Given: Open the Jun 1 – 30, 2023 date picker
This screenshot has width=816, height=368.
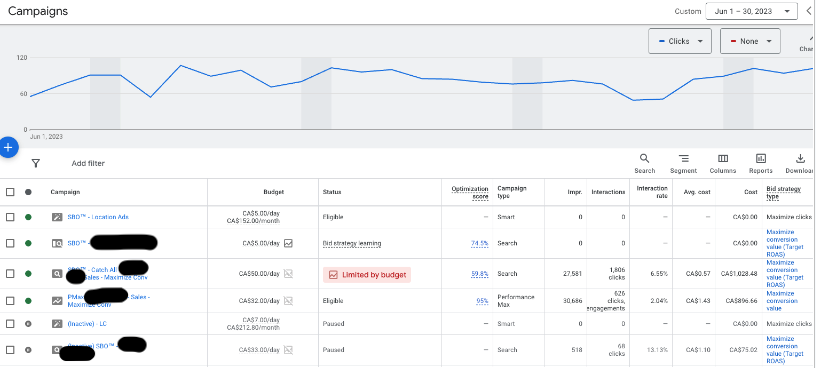Looking at the screenshot, I should tap(751, 11).
